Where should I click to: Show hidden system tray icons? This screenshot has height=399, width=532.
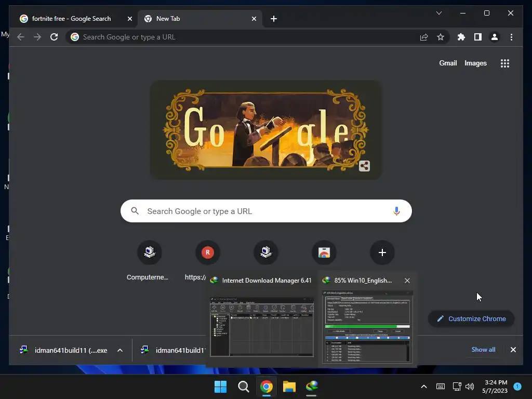tap(424, 387)
